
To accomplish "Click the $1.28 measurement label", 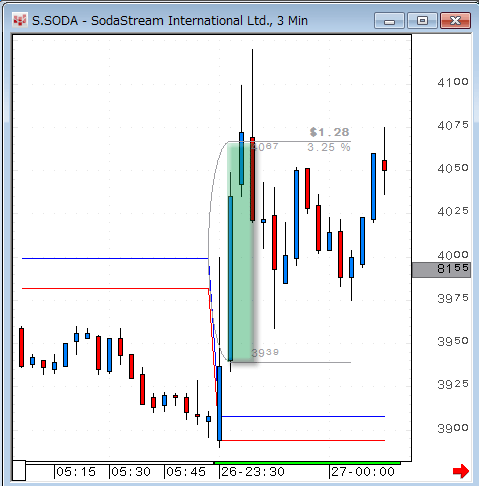I will point(329,132).
